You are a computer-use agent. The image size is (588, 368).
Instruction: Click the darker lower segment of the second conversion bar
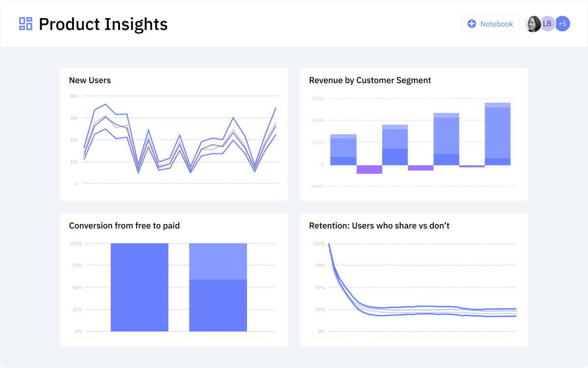[218, 305]
